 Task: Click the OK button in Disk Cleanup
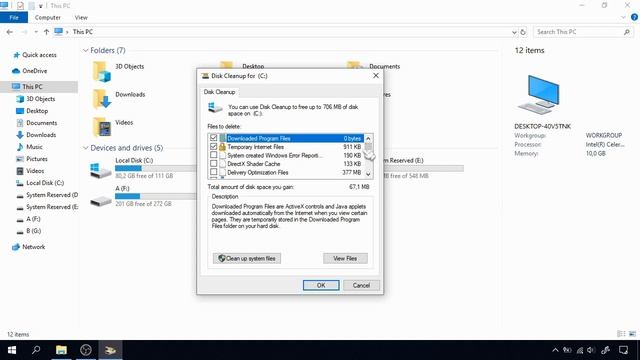click(321, 285)
